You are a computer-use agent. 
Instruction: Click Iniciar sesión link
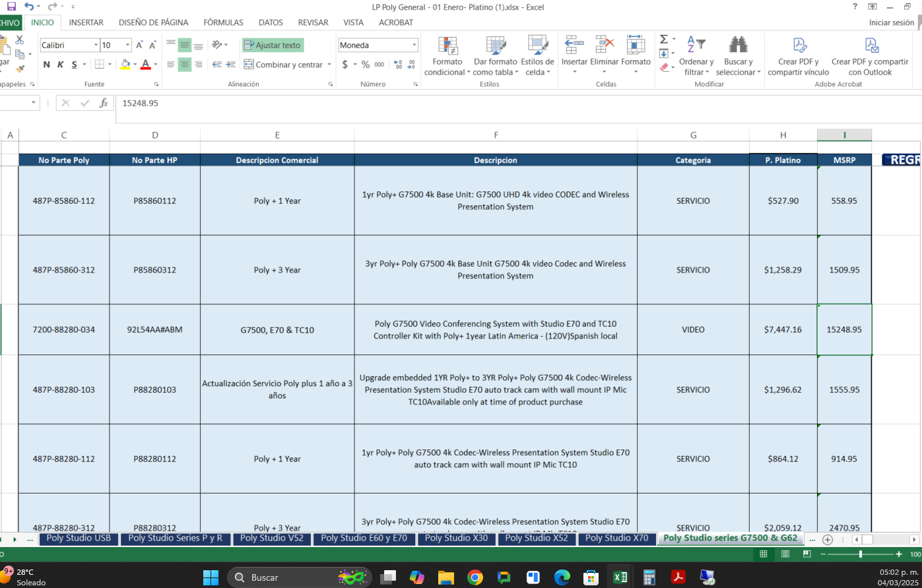[892, 22]
